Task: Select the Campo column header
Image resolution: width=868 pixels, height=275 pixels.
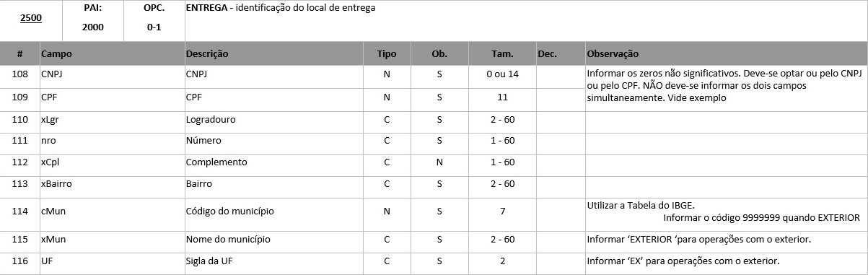Action: click(x=56, y=54)
